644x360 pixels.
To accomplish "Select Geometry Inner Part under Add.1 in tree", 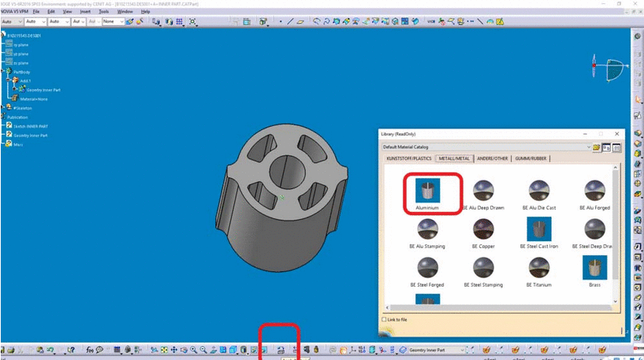I will coord(43,90).
